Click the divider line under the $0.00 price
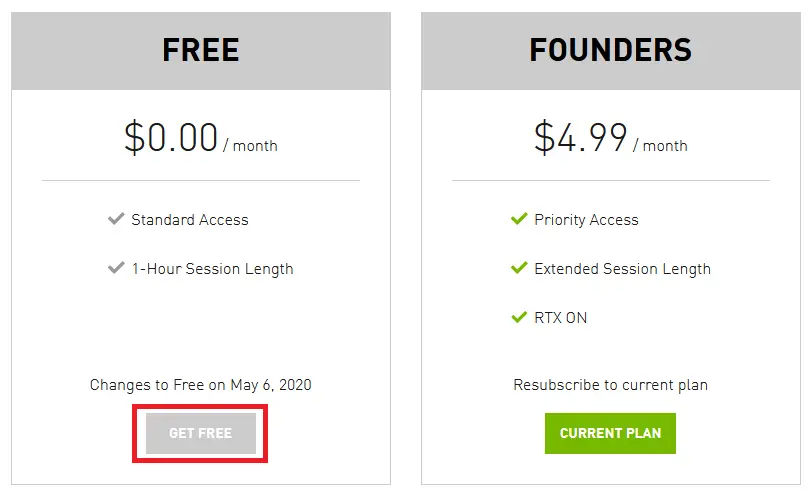Viewport: 809px width, 490px height. pyautogui.click(x=201, y=181)
